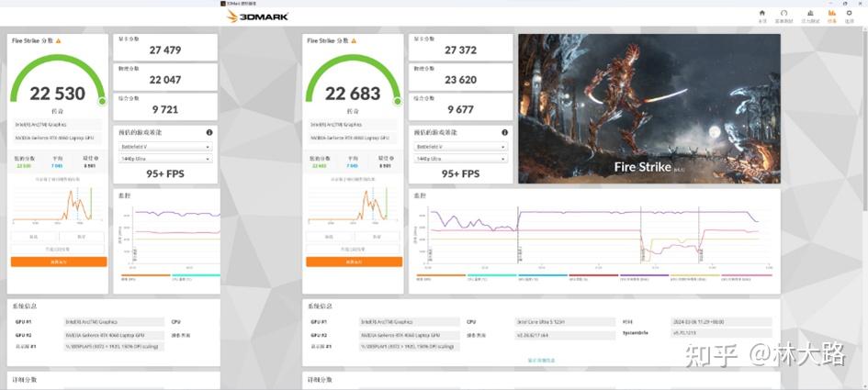Image resolution: width=868 pixels, height=390 pixels.
Task: Click the 95+ FPS value below the 9 721 score
Action: (x=165, y=173)
